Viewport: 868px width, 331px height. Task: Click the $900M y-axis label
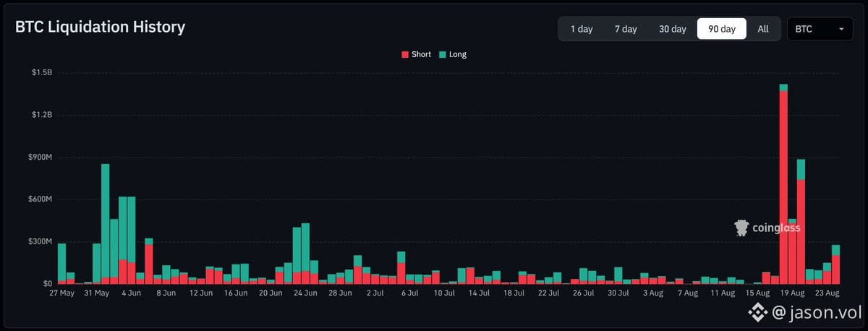(41, 157)
